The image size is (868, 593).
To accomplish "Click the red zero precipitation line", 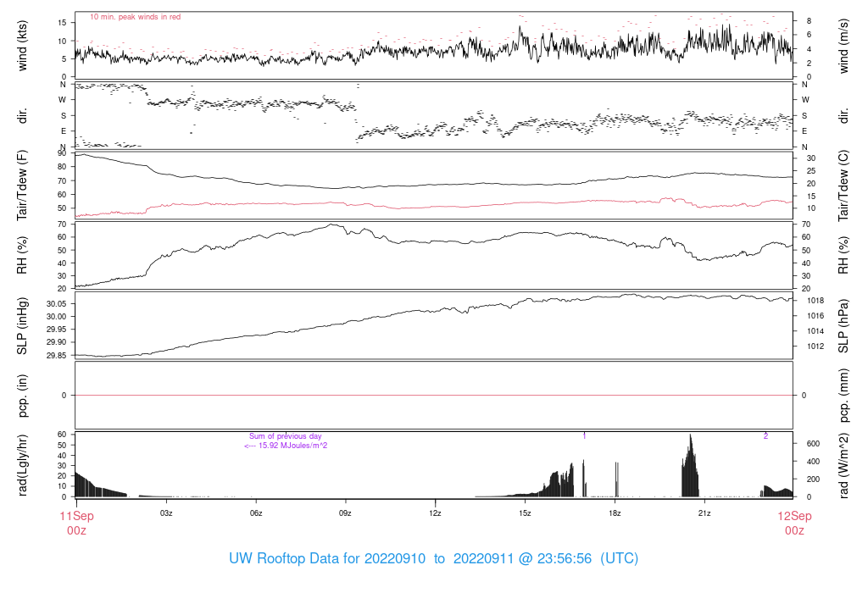I will [434, 395].
